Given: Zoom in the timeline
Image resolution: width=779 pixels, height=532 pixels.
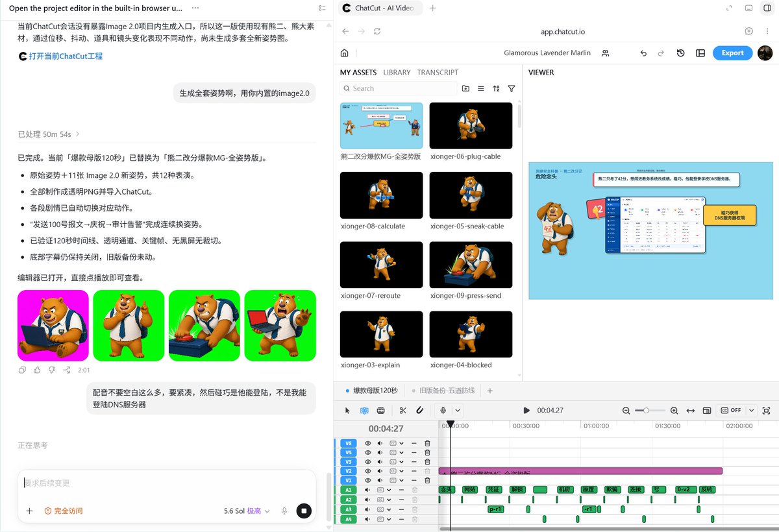Looking at the screenshot, I should pyautogui.click(x=674, y=411).
